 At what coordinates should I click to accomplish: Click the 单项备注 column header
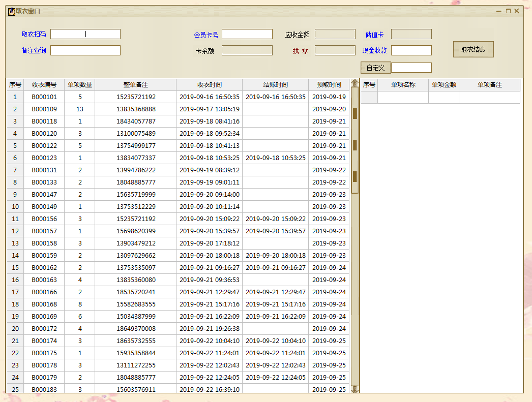point(490,85)
